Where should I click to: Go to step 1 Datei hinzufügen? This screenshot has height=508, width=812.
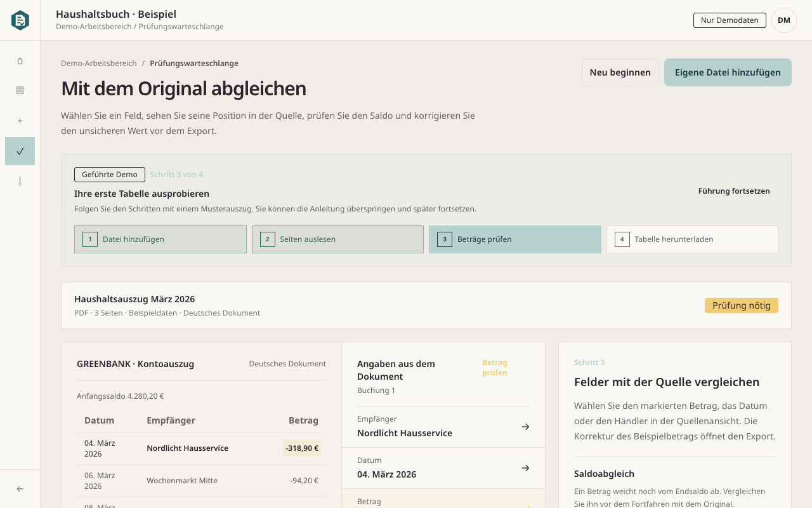point(160,239)
